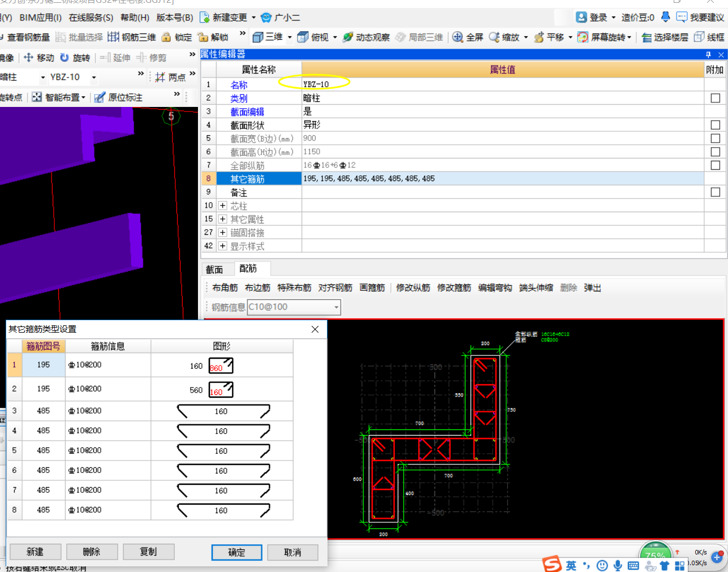The width and height of the screenshot is (728, 572).
Task: Expand the 显示样式 property group
Action: click(x=223, y=246)
